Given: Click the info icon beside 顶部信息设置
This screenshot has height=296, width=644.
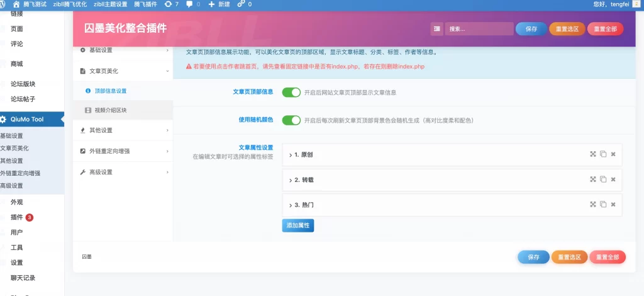Looking at the screenshot, I should (88, 91).
